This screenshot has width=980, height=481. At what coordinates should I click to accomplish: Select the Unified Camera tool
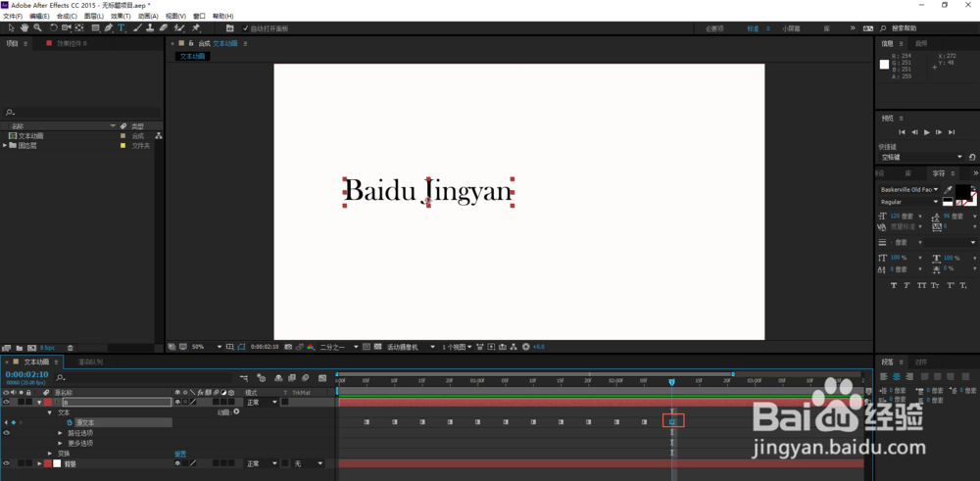click(x=67, y=28)
